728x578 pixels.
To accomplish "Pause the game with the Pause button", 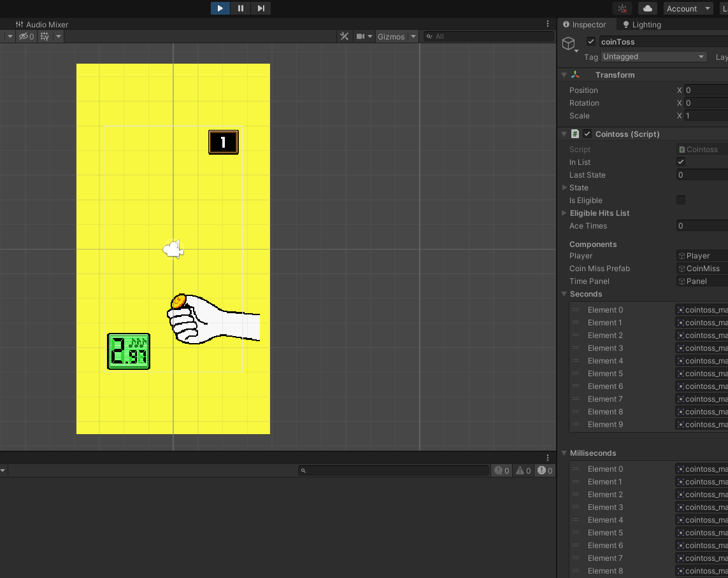I will [x=241, y=8].
